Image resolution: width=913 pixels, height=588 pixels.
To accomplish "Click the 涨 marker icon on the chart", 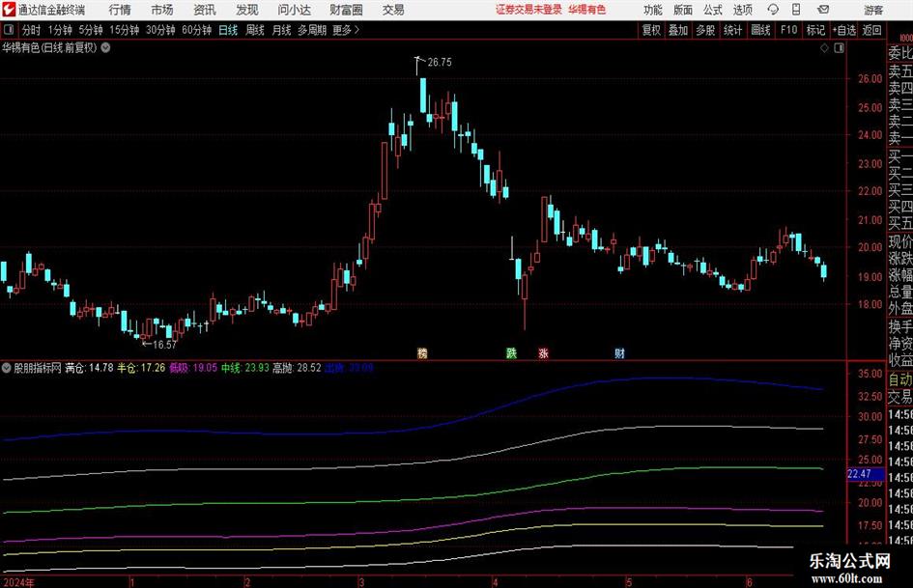I will (x=543, y=352).
